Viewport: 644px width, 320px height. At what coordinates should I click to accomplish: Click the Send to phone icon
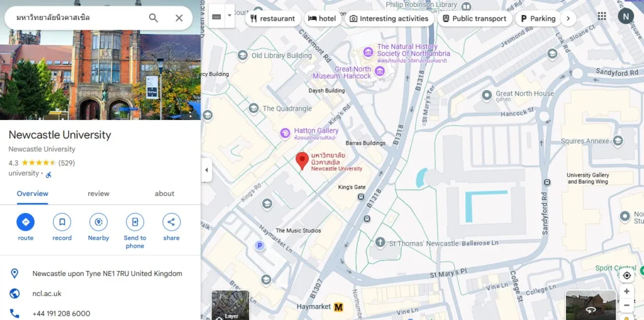click(x=135, y=222)
